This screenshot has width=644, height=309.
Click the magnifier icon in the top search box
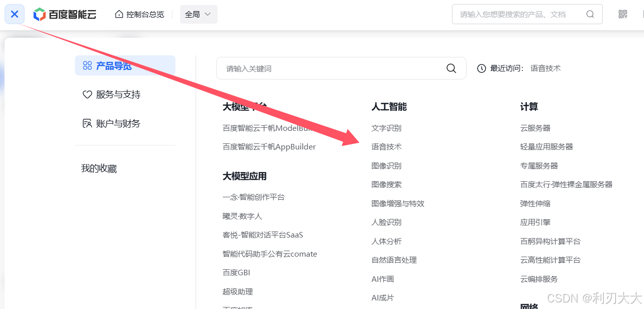tap(590, 14)
